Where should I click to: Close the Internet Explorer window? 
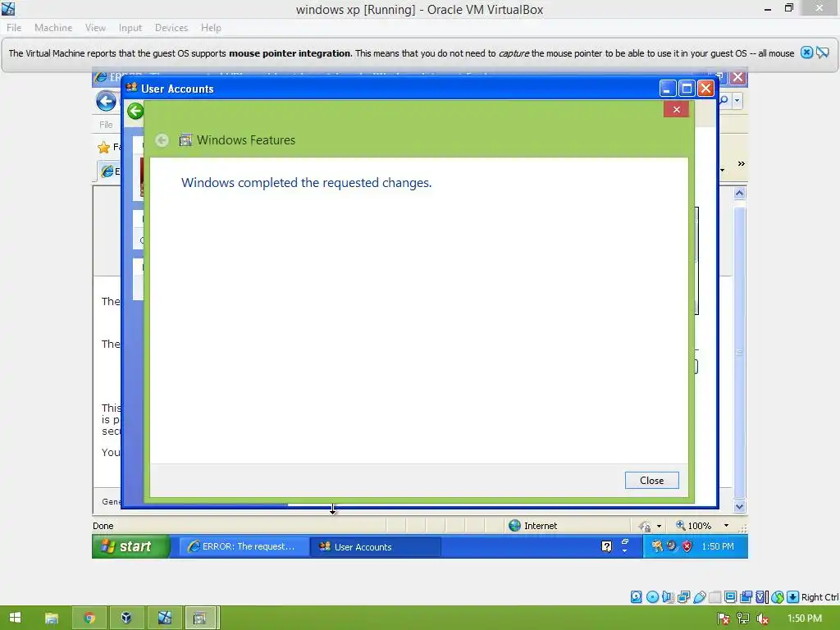pos(737,77)
